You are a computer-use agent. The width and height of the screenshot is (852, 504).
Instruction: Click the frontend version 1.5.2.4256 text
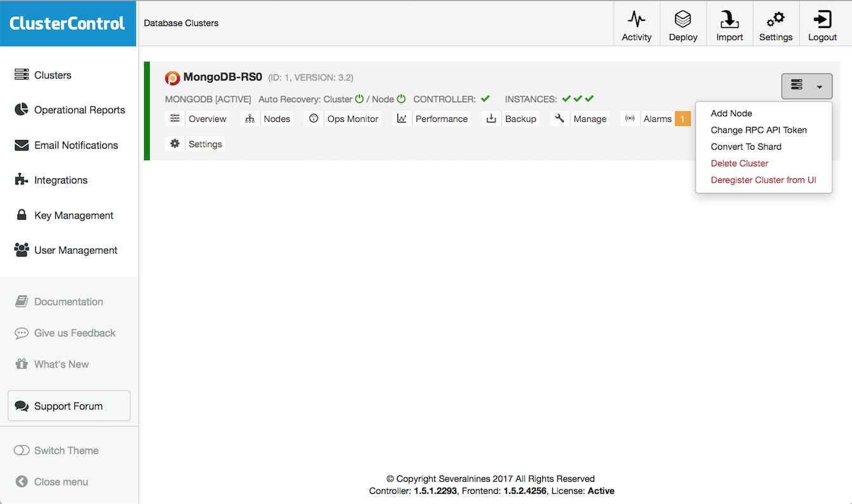[x=525, y=491]
